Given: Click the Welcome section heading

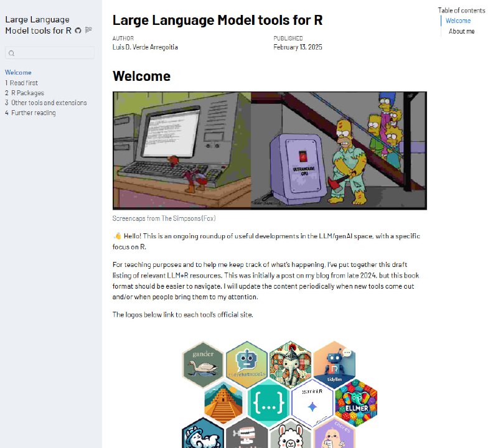Looking at the screenshot, I should [142, 76].
